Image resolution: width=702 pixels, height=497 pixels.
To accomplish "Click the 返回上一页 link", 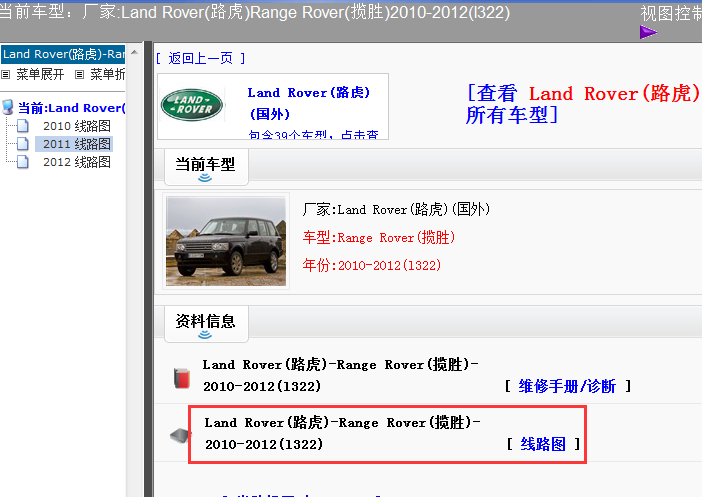I will (x=201, y=58).
